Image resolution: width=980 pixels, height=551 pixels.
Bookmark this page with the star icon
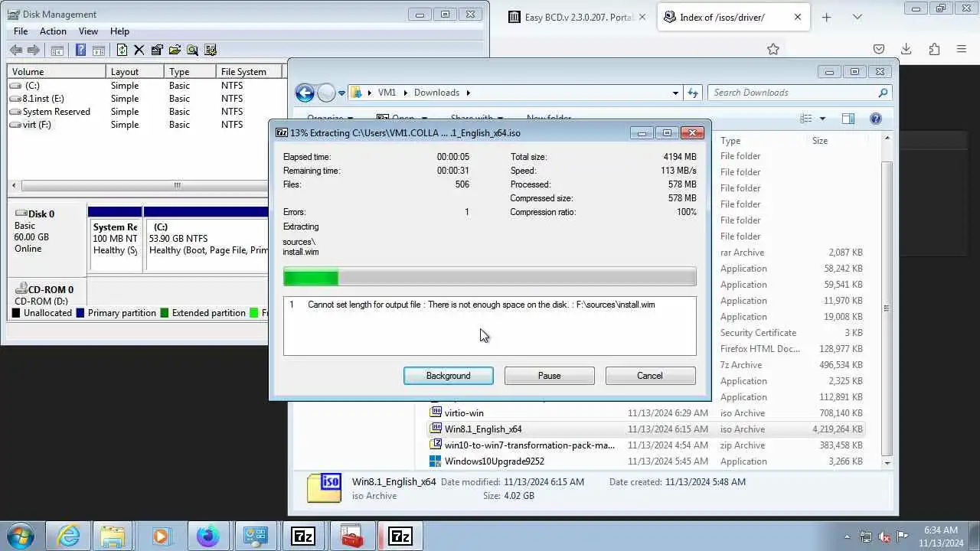click(x=773, y=49)
